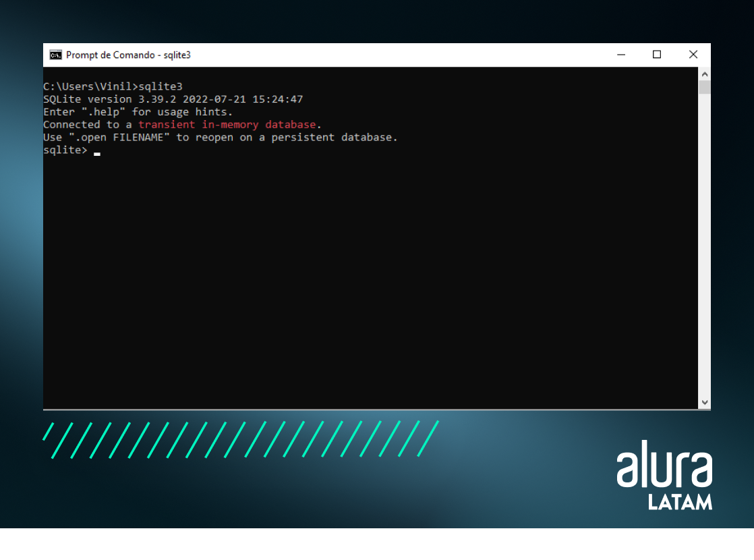The height and width of the screenshot is (560, 754).
Task: Click the LATAM text under the logo
Action: [680, 502]
